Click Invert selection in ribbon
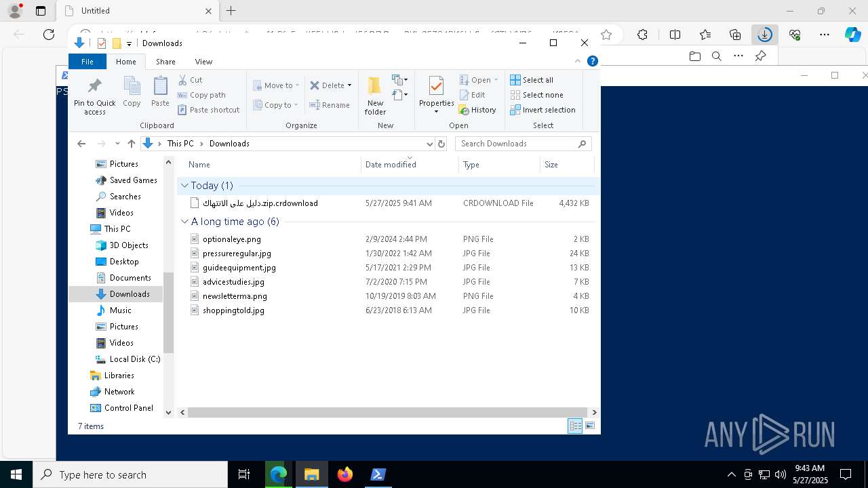 [x=542, y=110]
